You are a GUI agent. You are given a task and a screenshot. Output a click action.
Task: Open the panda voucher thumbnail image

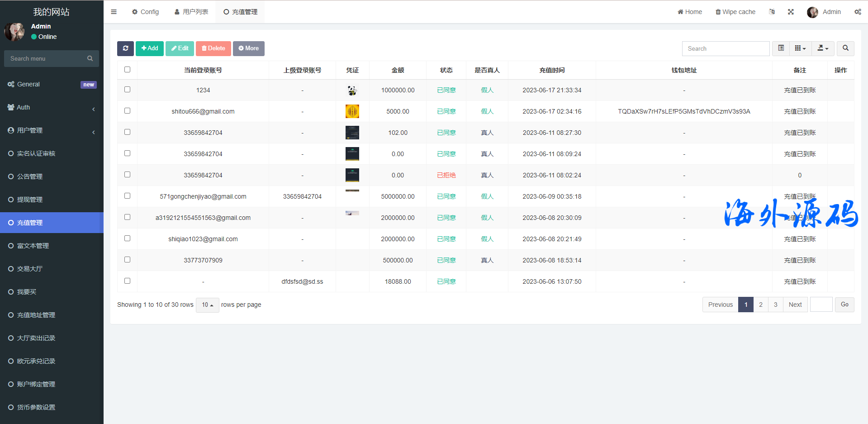pyautogui.click(x=352, y=91)
